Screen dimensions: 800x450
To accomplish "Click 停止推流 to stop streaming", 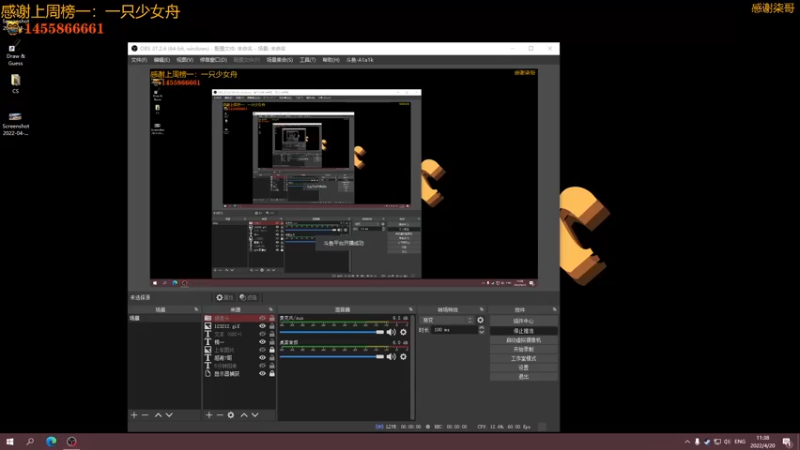I will tap(523, 331).
